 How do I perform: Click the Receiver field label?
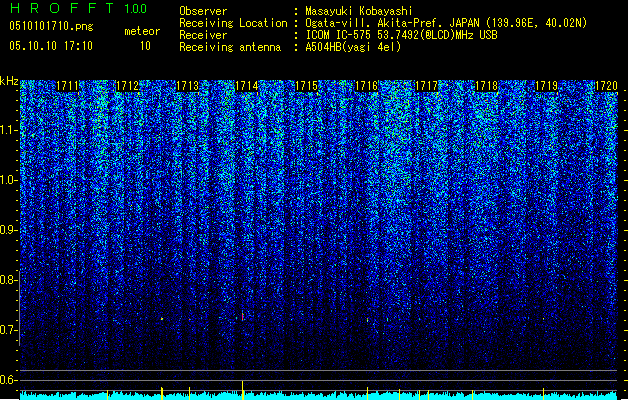pyautogui.click(x=203, y=35)
